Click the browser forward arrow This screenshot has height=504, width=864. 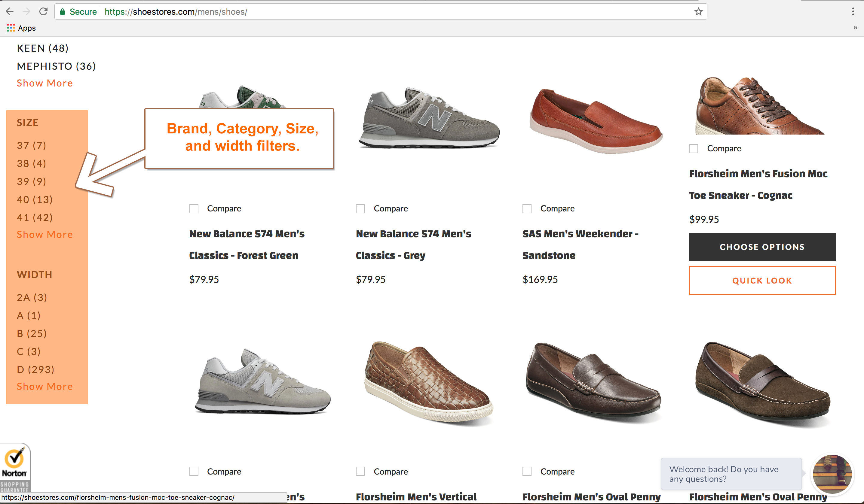[x=26, y=12]
